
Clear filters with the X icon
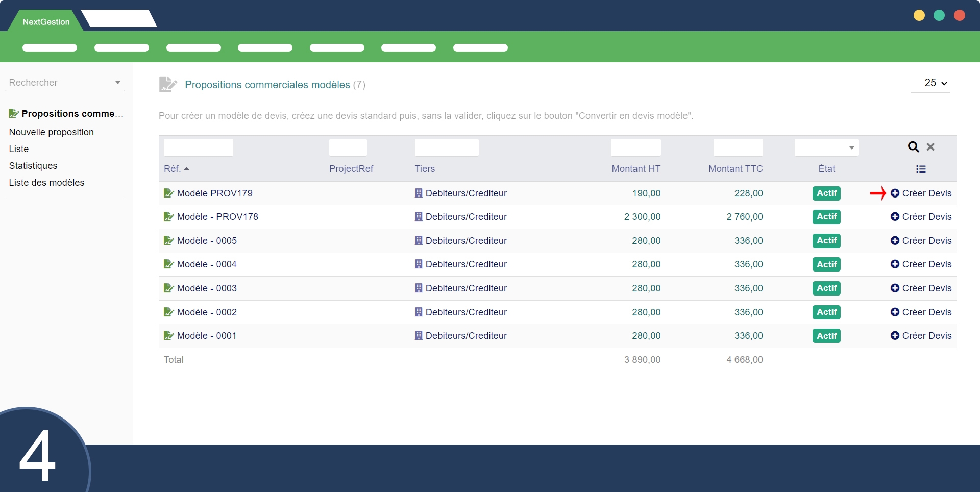tap(930, 147)
